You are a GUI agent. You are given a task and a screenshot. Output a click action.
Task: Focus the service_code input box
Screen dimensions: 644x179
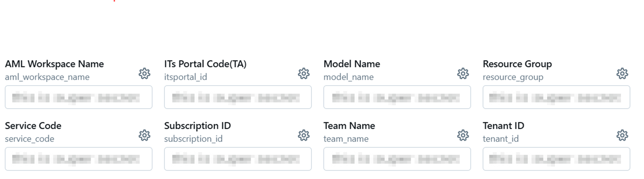pyautogui.click(x=79, y=159)
